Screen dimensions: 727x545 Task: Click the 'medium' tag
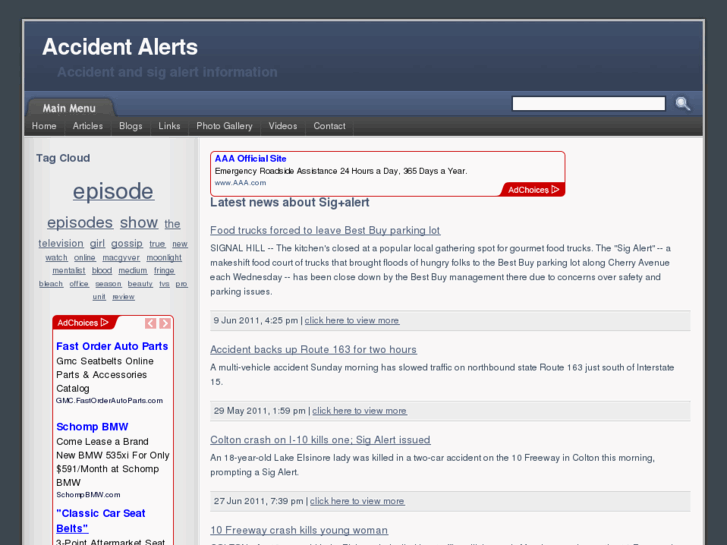[133, 270]
